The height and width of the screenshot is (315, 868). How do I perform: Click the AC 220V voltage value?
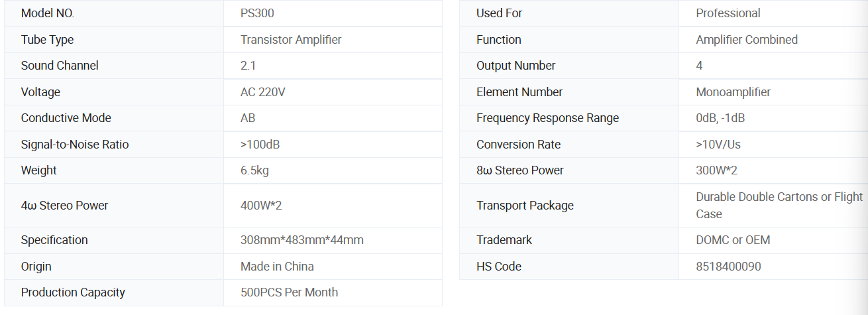[x=263, y=92]
